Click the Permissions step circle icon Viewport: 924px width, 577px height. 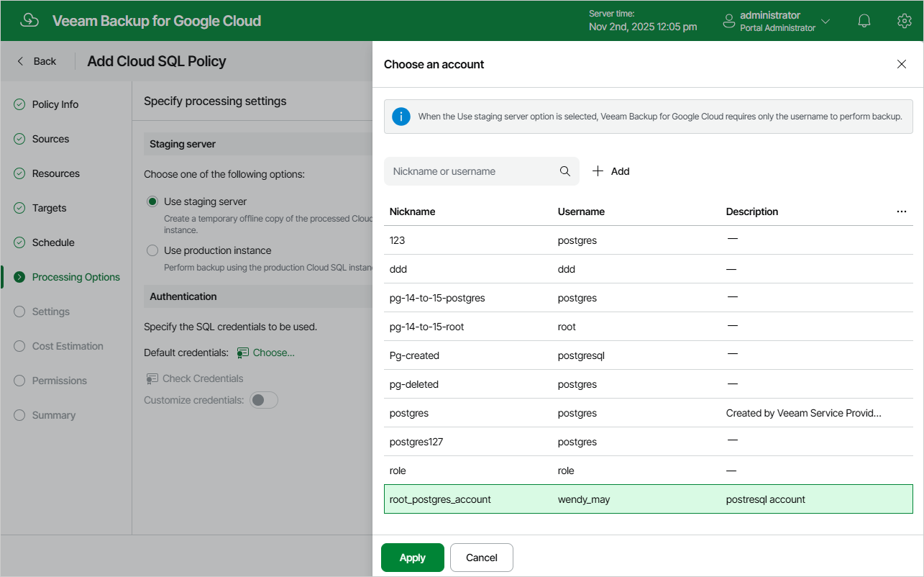coord(19,381)
